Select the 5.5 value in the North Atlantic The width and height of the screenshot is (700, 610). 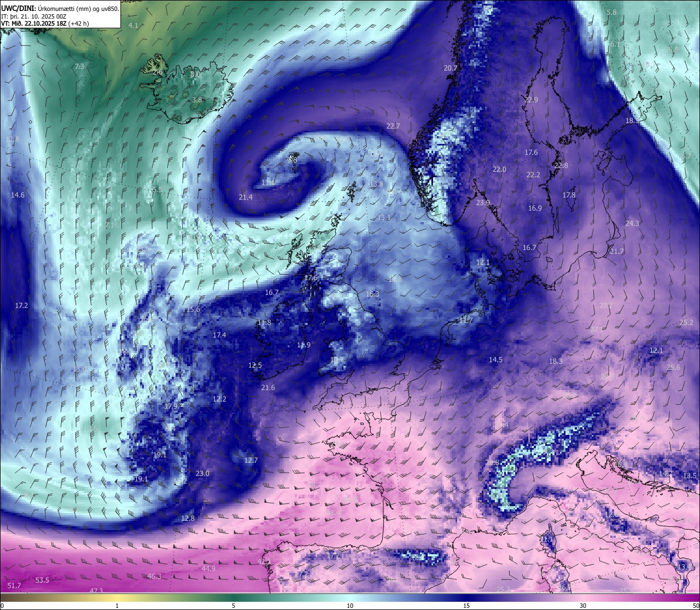[157, 190]
